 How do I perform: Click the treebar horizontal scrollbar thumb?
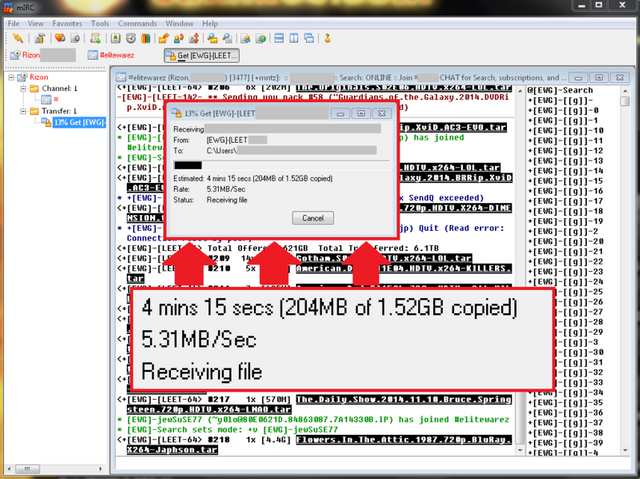tap(28, 469)
